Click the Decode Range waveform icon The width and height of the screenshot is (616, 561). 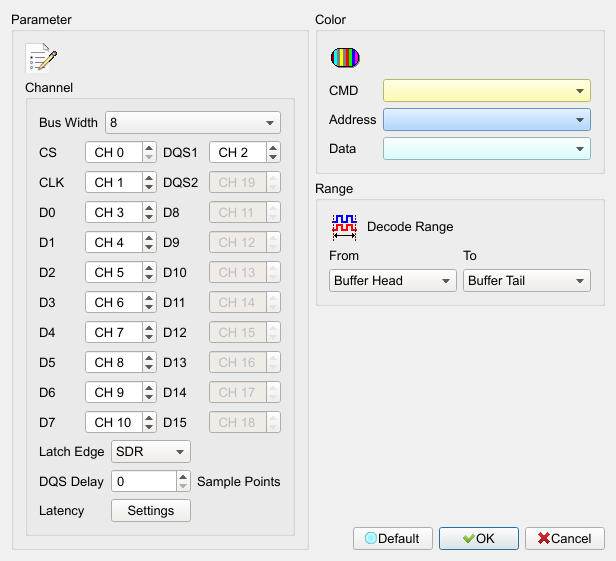click(x=344, y=227)
